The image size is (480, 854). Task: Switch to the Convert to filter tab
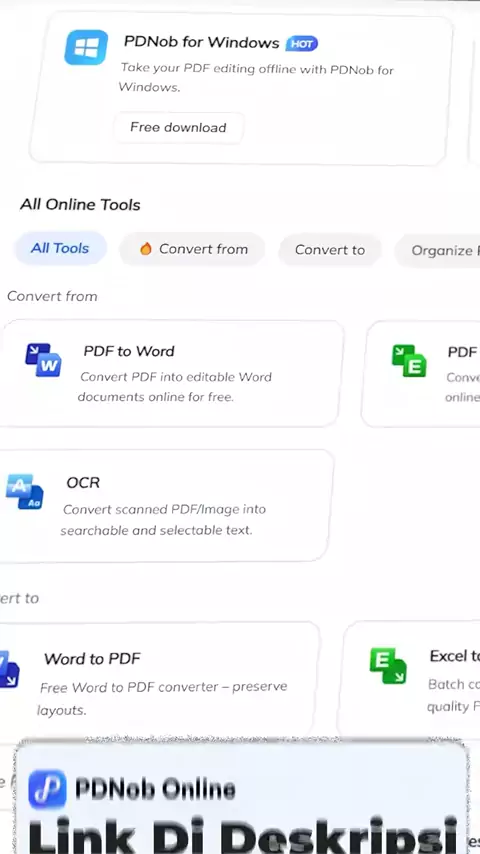pyautogui.click(x=330, y=250)
